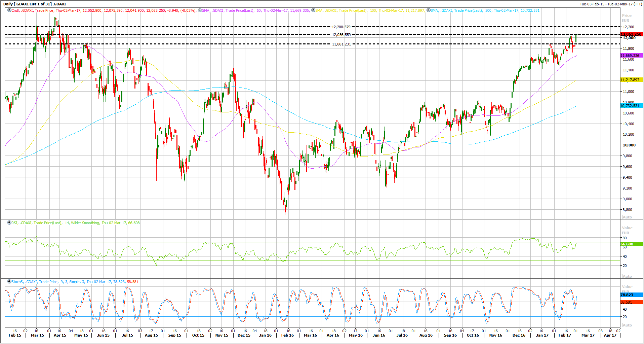Click the clock icon beside the RSI legend
This screenshot has height=344, width=644.
coord(9,223)
